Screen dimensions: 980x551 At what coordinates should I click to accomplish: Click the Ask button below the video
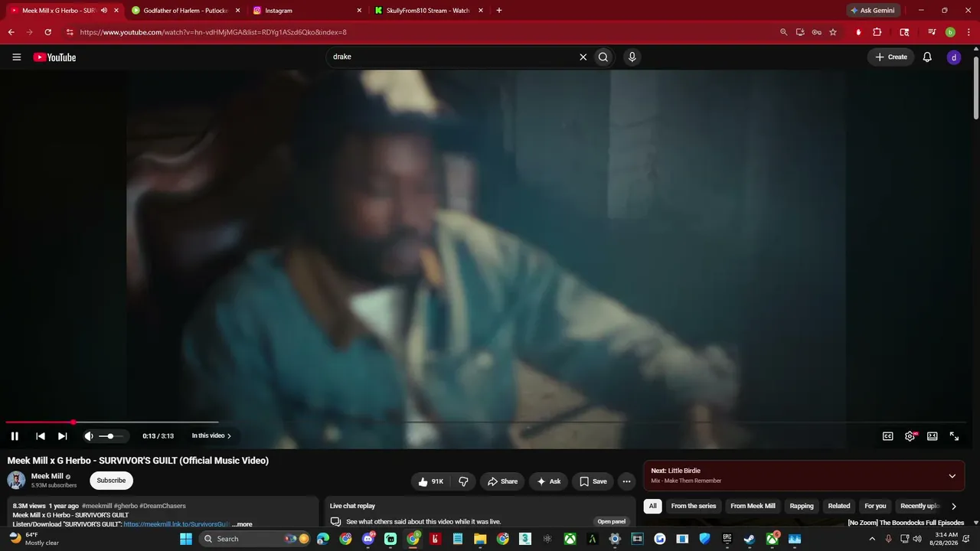click(549, 481)
